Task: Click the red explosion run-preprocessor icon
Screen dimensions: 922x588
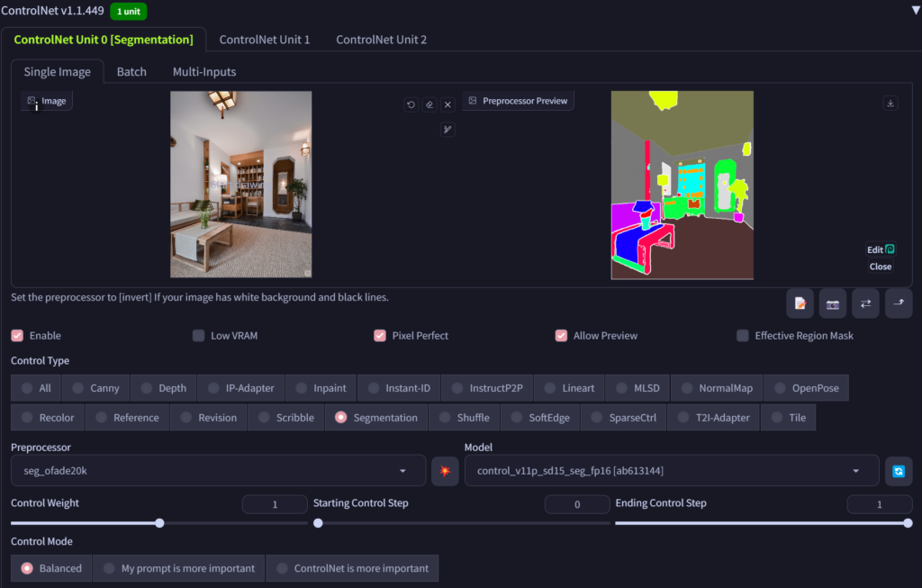Action: pyautogui.click(x=445, y=471)
